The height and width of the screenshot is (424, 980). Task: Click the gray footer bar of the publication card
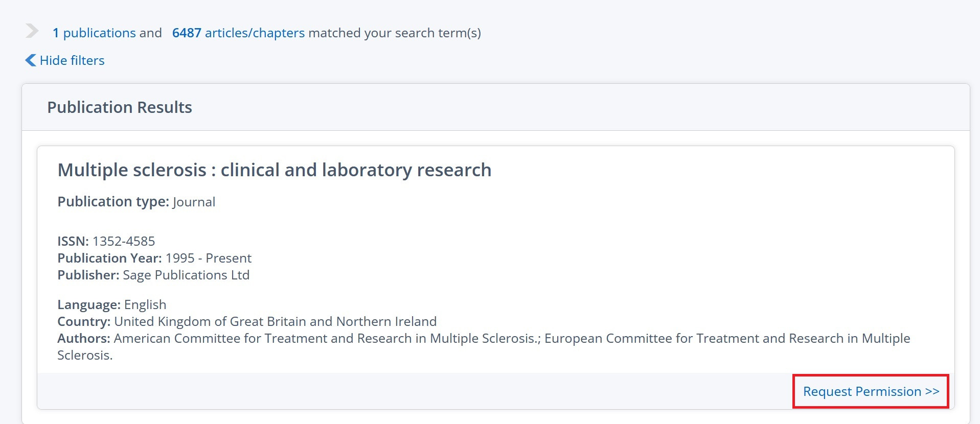409,391
